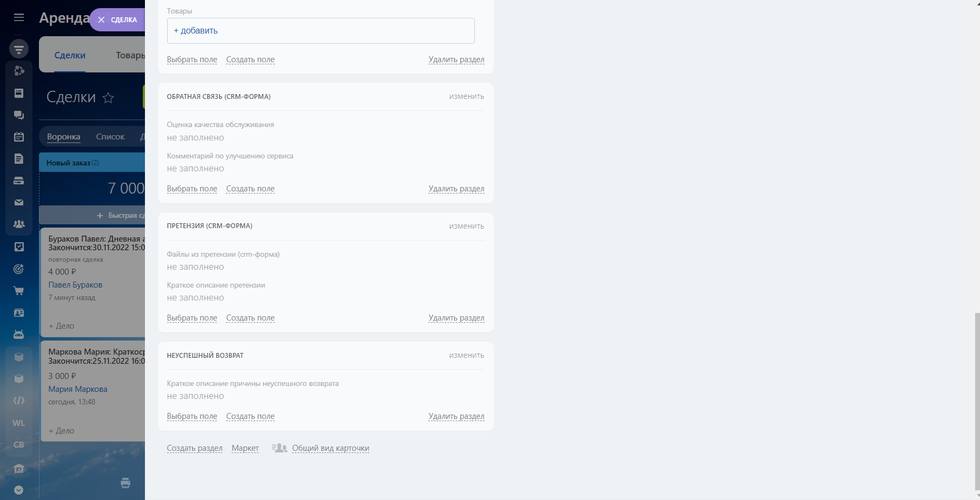This screenshot has width=980, height=500.
Task: Open the shopping cart sidebar icon
Action: point(19,291)
